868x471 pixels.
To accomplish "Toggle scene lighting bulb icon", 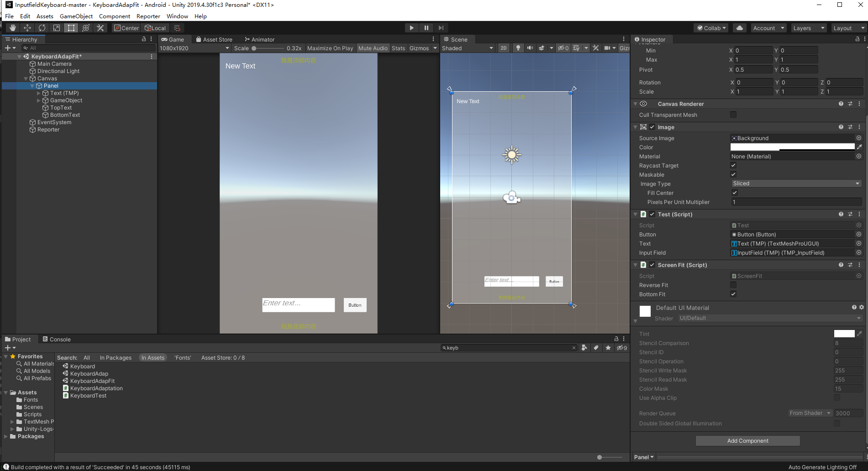I will coord(518,48).
